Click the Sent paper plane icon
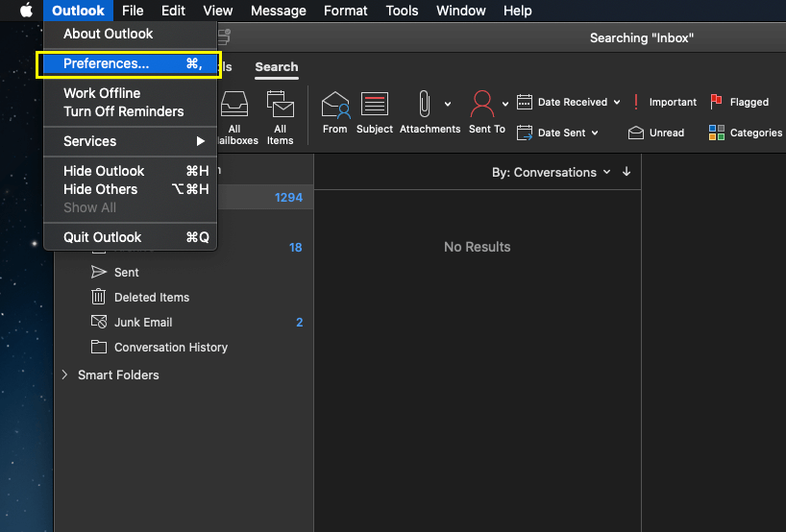Image resolution: width=786 pixels, height=532 pixels. click(99, 272)
